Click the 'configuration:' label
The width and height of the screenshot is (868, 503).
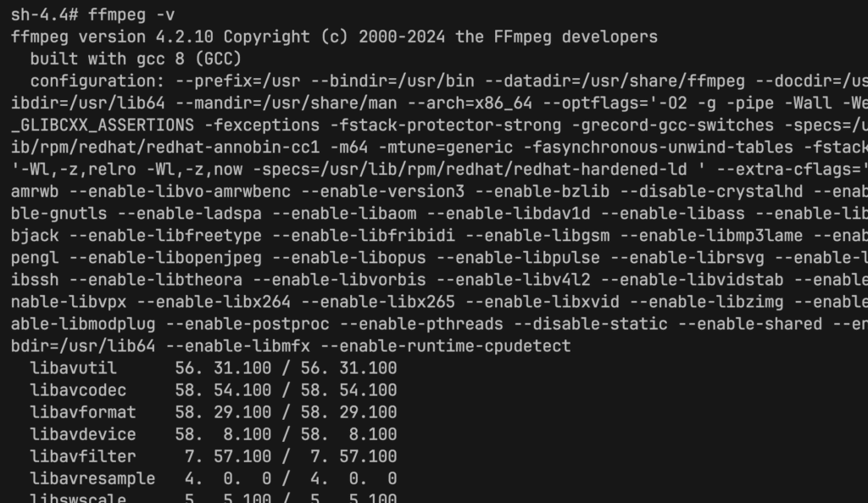click(x=97, y=81)
